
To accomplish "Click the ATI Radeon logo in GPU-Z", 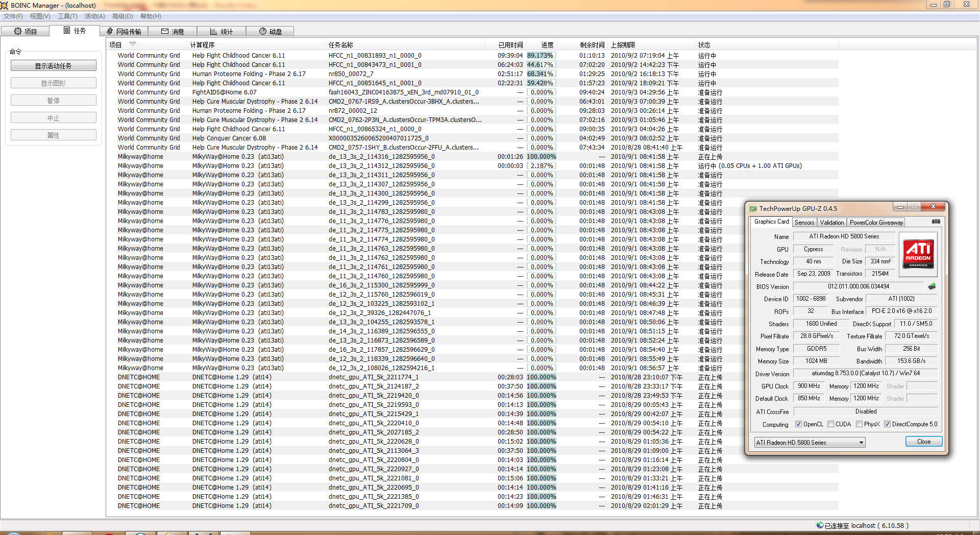I will [918, 254].
